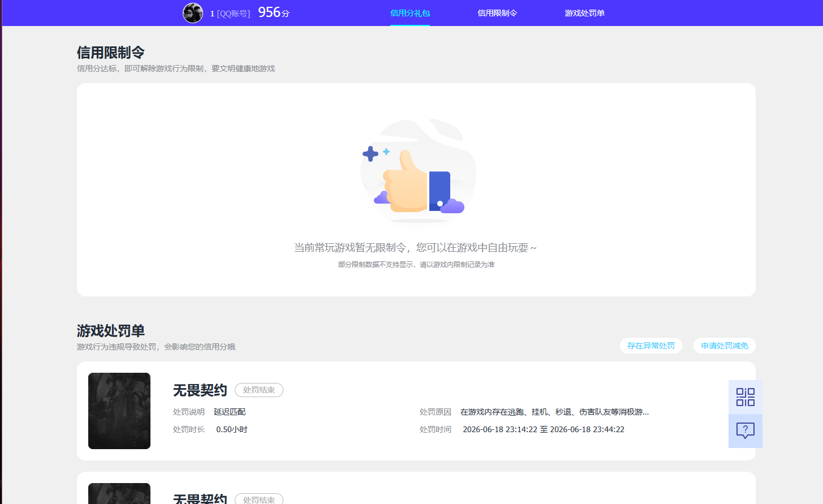Viewport: 823px width, 504px height.
Task: Click the first 无畏契约 game title
Action: click(x=200, y=390)
